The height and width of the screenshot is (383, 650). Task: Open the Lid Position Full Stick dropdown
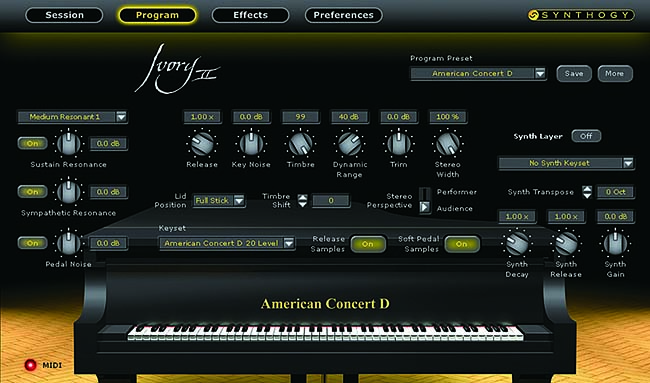(219, 201)
